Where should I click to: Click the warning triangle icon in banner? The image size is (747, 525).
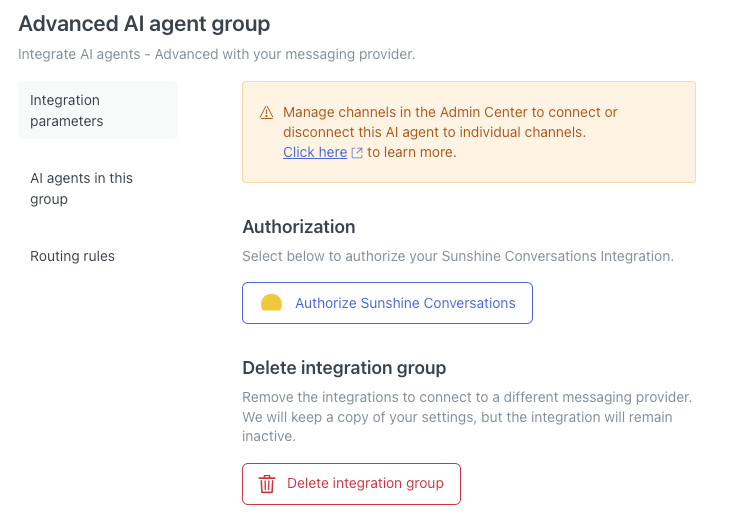click(266, 113)
